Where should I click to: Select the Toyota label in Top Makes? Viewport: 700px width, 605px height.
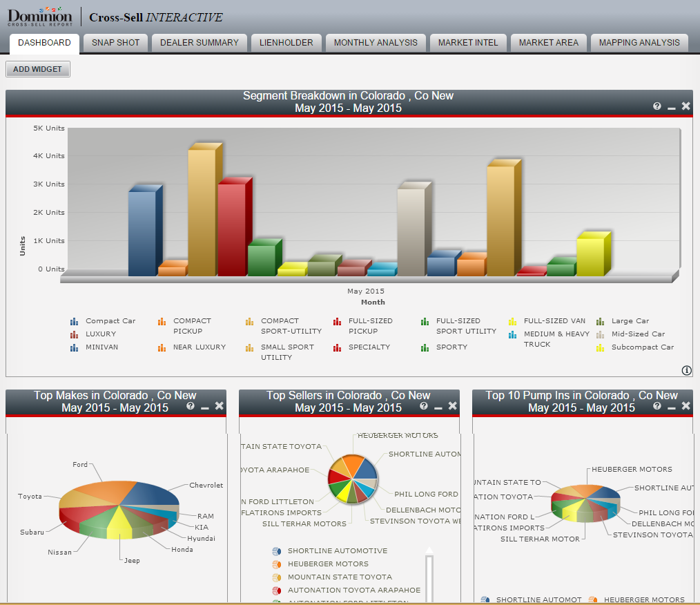pos(30,496)
